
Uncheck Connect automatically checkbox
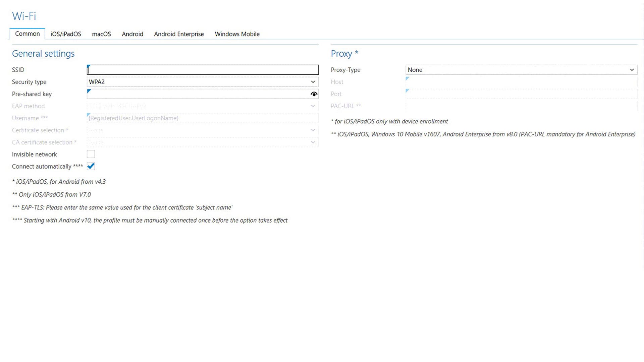tap(91, 166)
